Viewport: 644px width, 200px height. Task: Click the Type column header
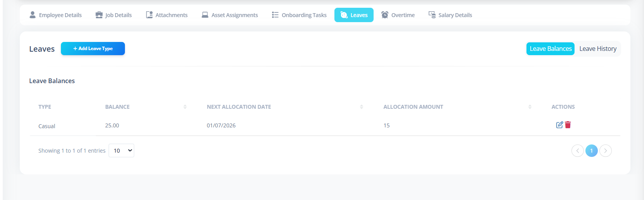[x=45, y=107]
